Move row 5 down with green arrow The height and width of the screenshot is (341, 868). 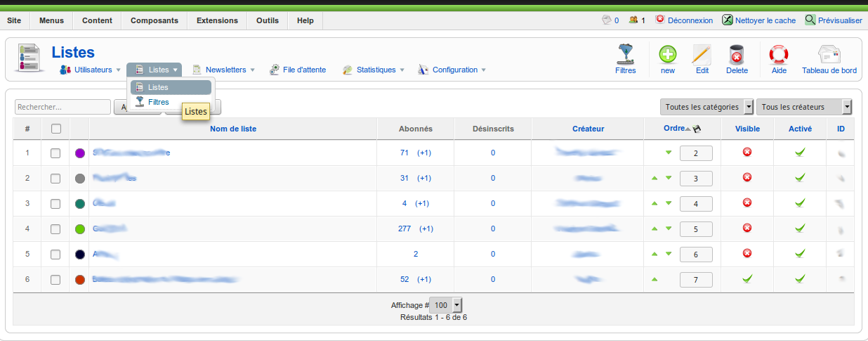pos(669,254)
